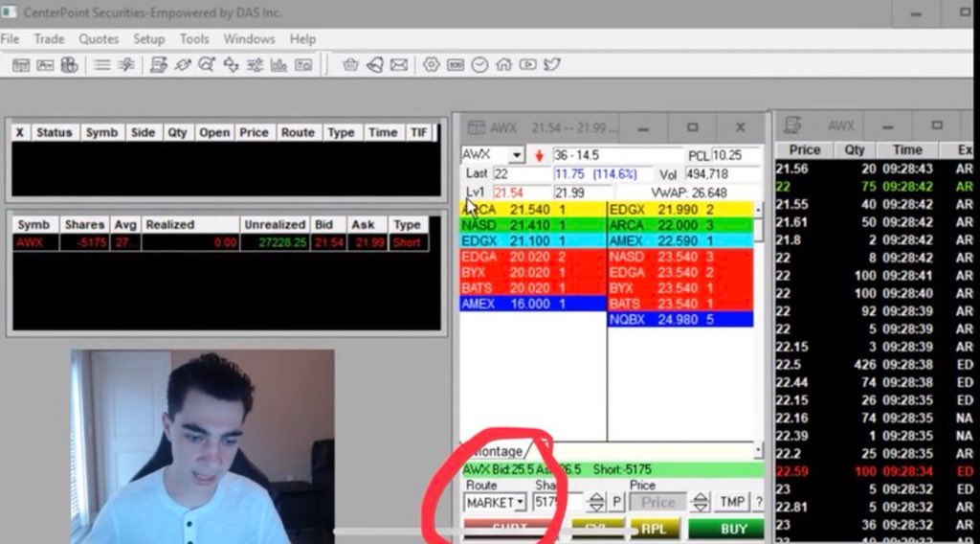Click the scroll document toolbar icon
This screenshot has width=980, height=544.
pos(159,65)
